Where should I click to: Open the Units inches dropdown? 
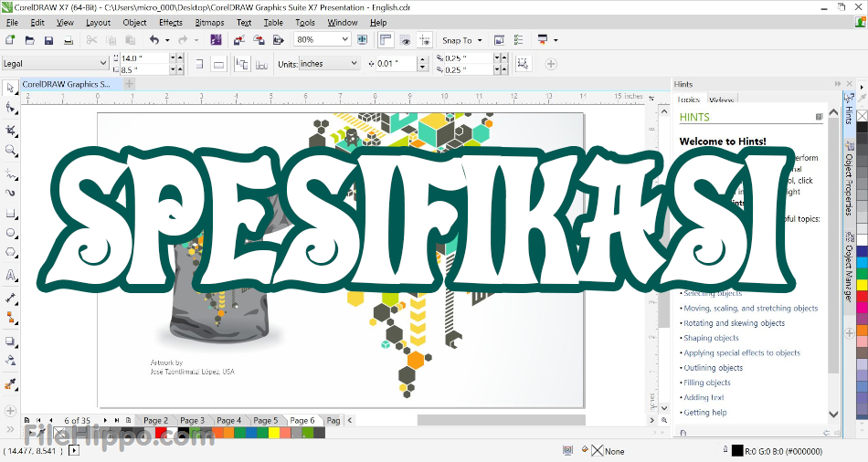[355, 63]
